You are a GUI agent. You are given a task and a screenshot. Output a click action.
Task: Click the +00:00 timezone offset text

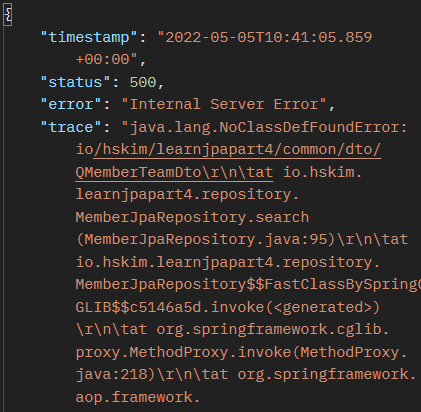pyautogui.click(x=102, y=59)
